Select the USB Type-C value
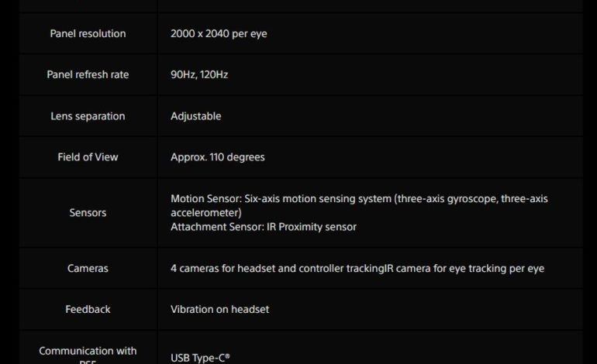The image size is (597, 364). point(201,358)
